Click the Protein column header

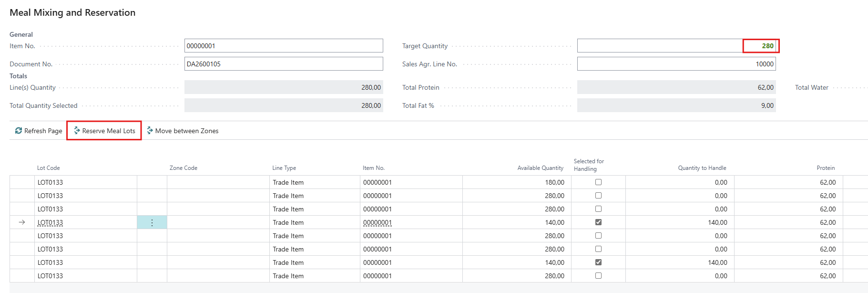tap(826, 168)
